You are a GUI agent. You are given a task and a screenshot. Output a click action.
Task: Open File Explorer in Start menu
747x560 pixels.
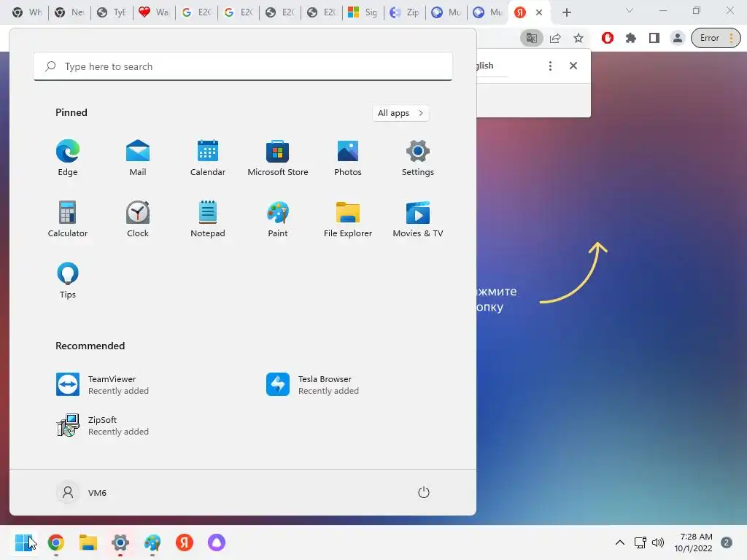[x=348, y=219]
